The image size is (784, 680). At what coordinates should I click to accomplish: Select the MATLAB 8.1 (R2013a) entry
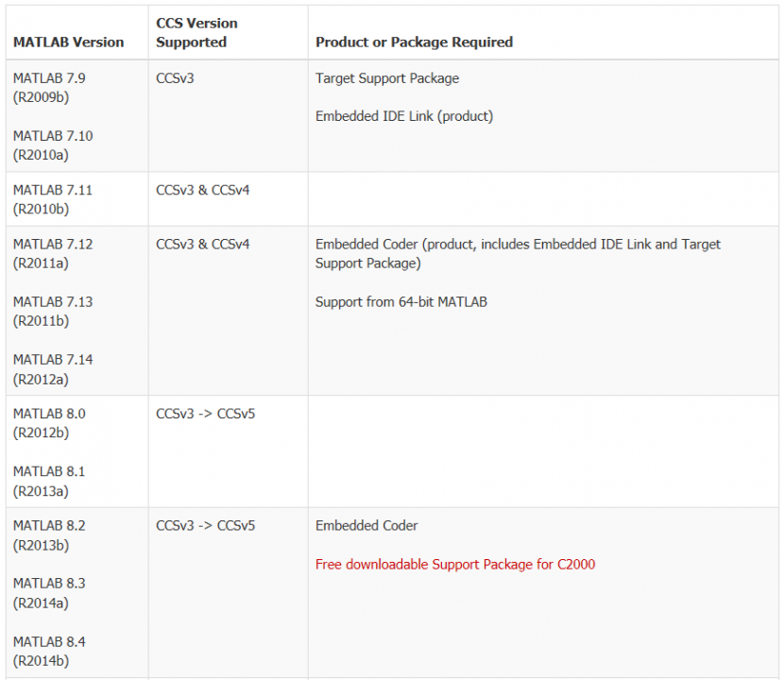49,481
